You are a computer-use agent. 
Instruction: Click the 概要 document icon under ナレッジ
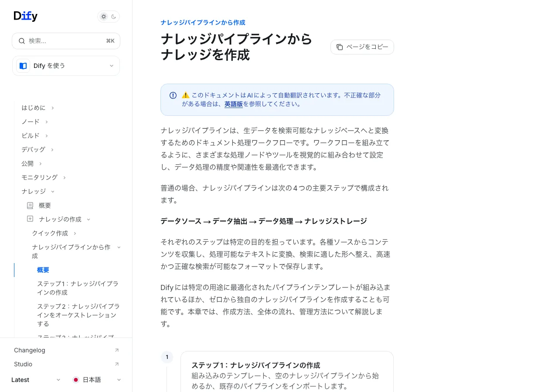tap(30, 205)
